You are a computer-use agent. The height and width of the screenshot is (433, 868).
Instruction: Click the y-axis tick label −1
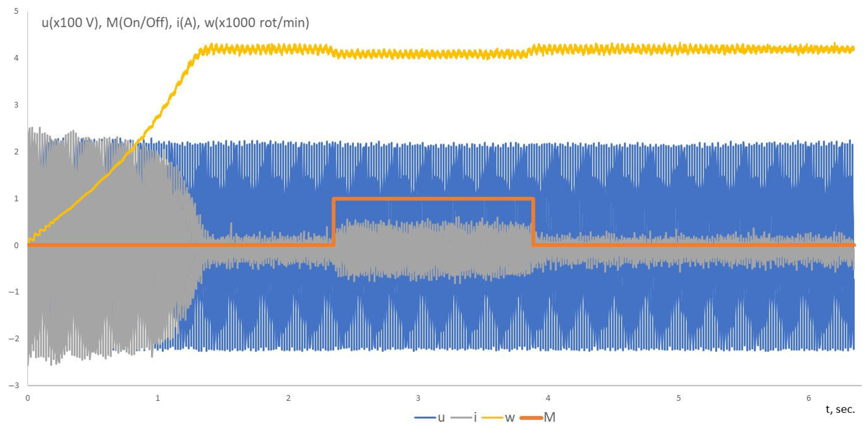tap(14, 292)
